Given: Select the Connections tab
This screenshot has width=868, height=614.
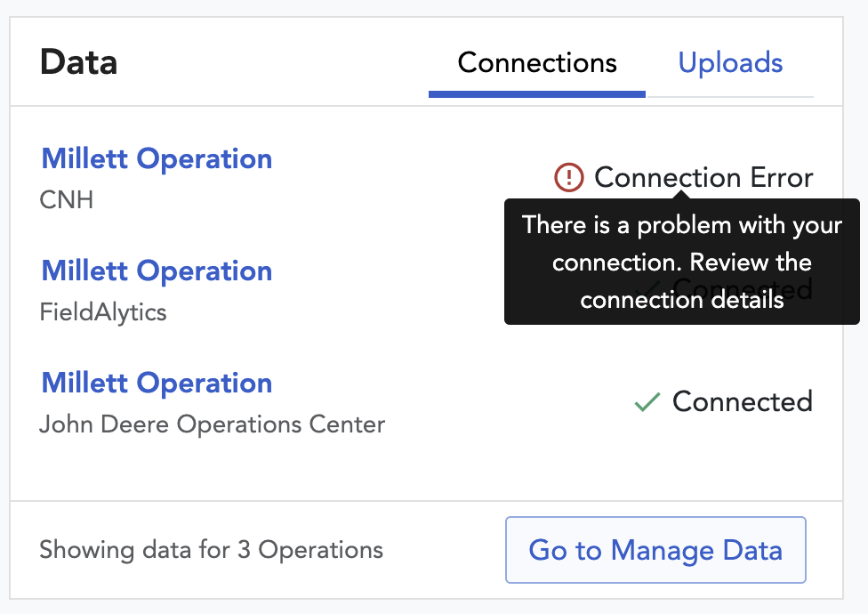Looking at the screenshot, I should pyautogui.click(x=537, y=62).
